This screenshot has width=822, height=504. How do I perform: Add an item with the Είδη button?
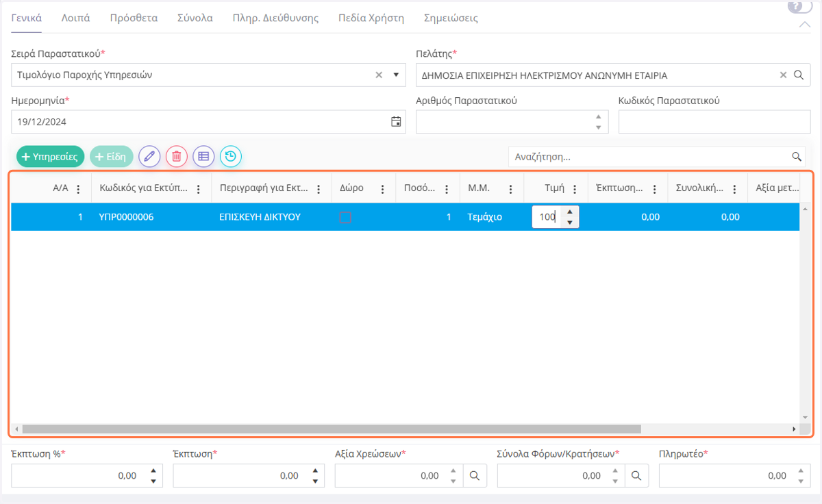coord(112,157)
